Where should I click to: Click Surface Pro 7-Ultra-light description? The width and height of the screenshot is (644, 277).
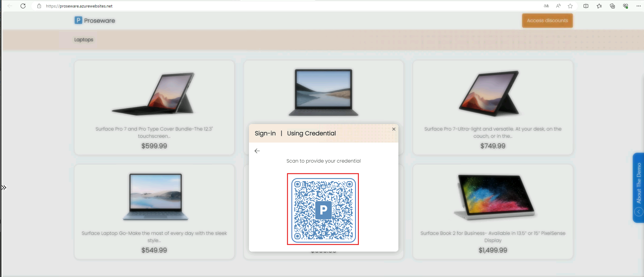(493, 132)
